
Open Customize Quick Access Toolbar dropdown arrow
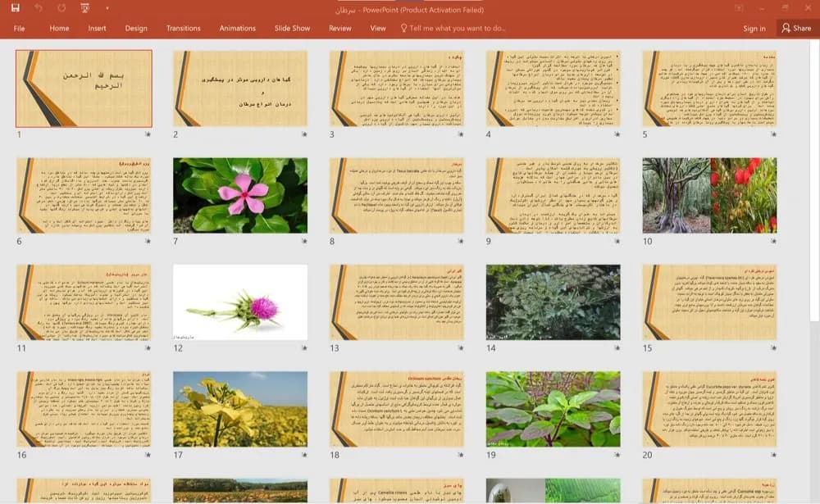tap(107, 8)
